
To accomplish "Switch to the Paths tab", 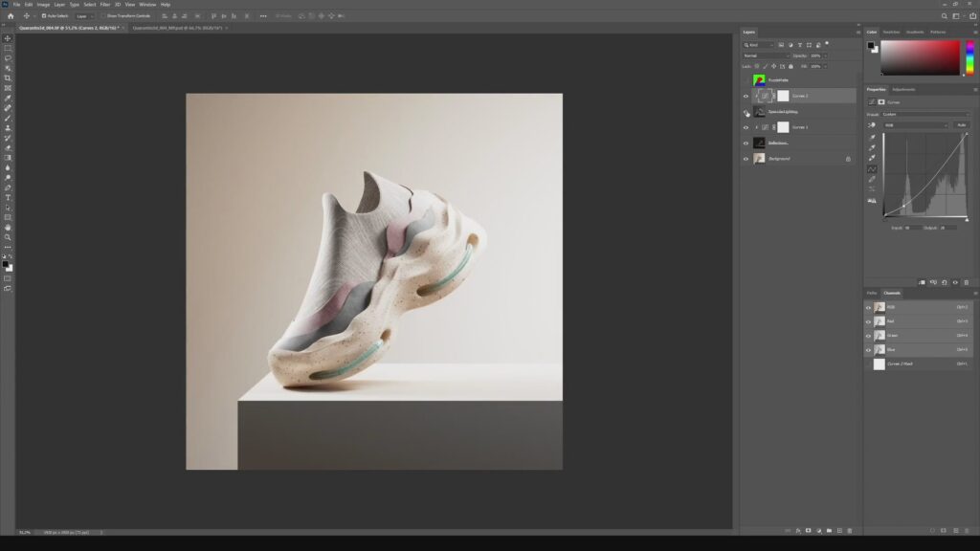I will 872,293.
